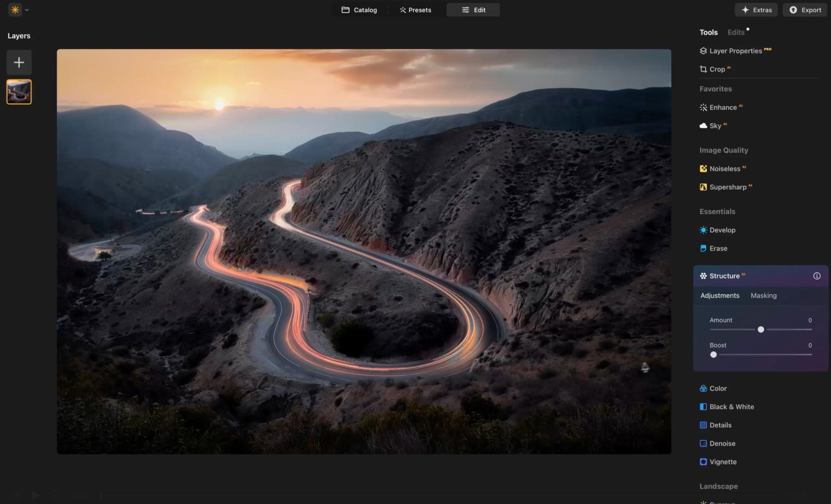Expand the Denoise tool
This screenshot has width=831, height=504.
click(717, 444)
